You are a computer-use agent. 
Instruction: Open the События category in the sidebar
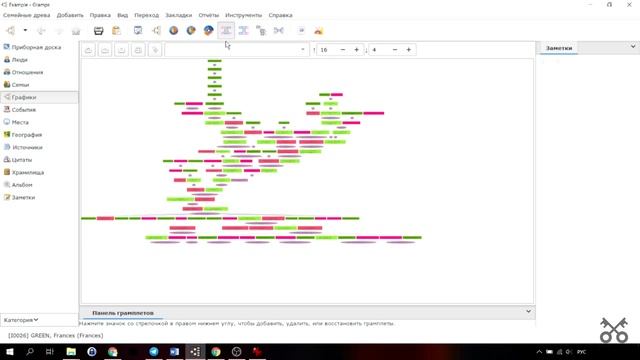[x=39, y=110]
